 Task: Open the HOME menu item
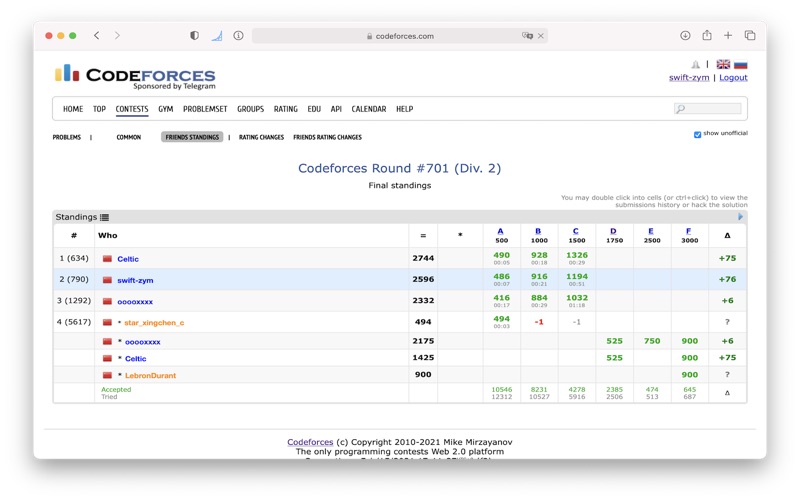(73, 109)
